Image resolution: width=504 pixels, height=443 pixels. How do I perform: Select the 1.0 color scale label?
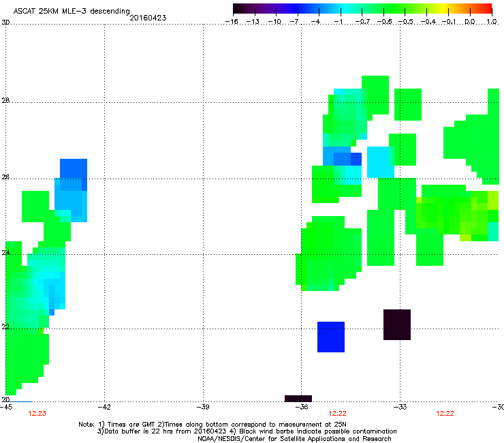(492, 22)
